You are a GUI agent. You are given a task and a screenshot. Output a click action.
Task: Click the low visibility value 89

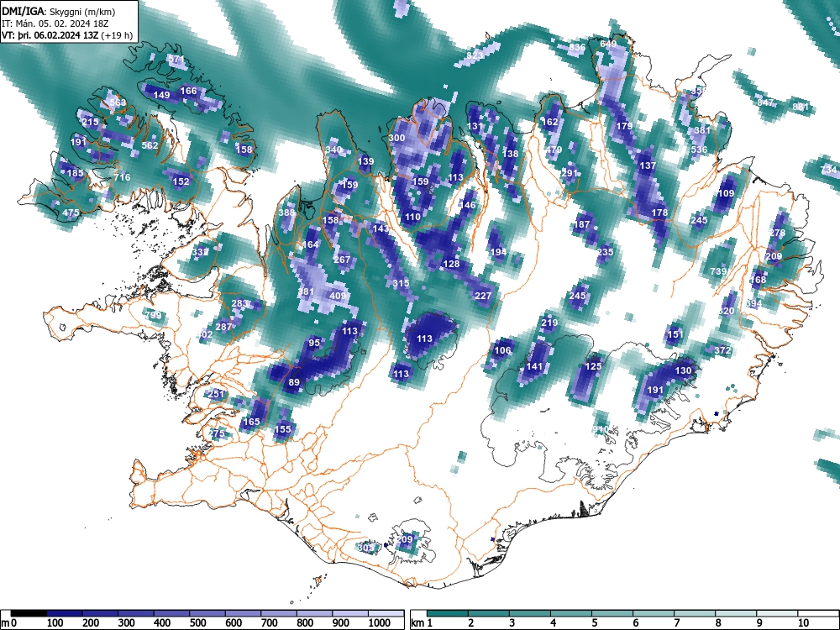294,382
